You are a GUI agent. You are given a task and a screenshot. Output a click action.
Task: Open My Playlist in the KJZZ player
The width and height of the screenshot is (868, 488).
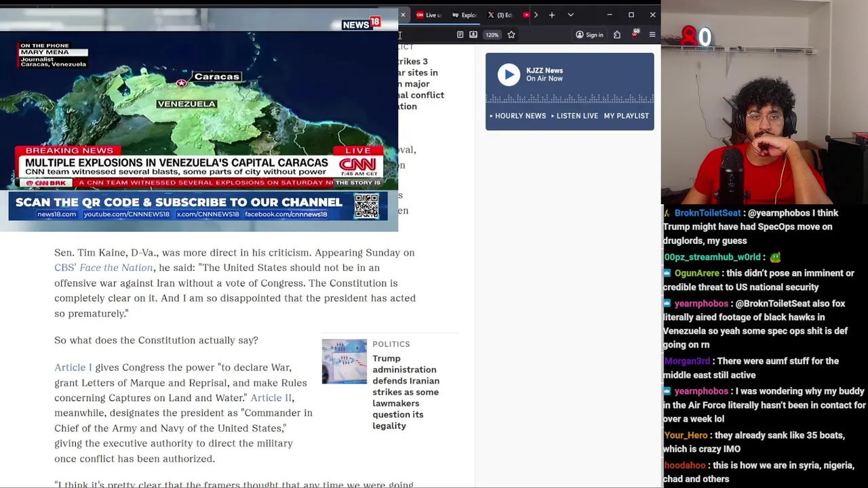627,116
